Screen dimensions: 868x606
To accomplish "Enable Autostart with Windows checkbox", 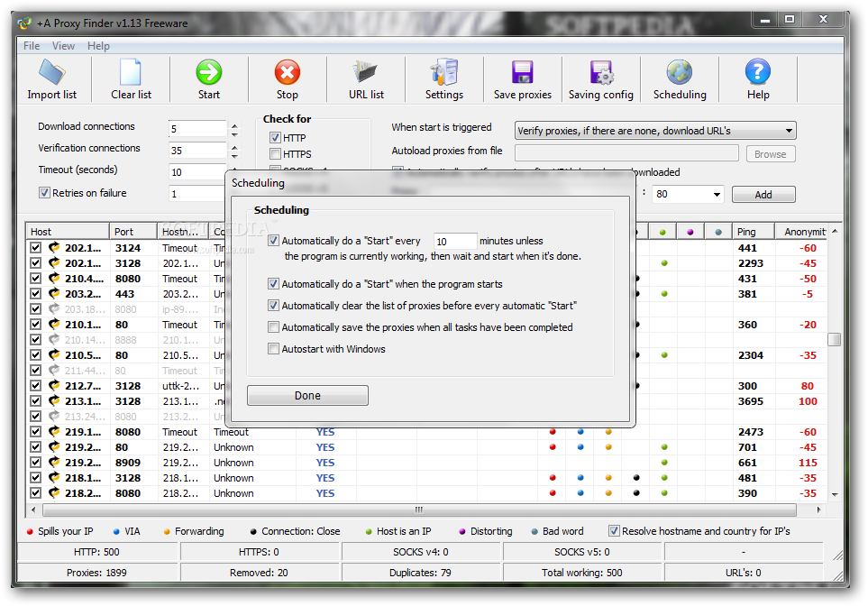I will click(273, 348).
